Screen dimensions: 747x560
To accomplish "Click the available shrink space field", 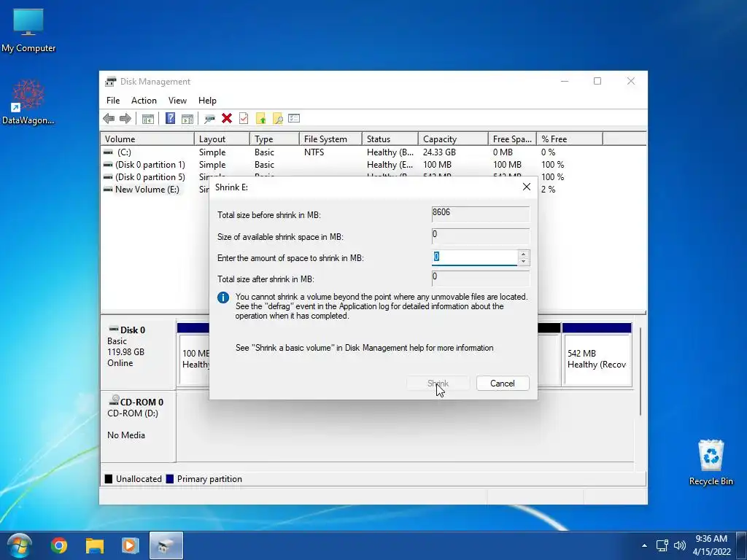I will 480,236.
